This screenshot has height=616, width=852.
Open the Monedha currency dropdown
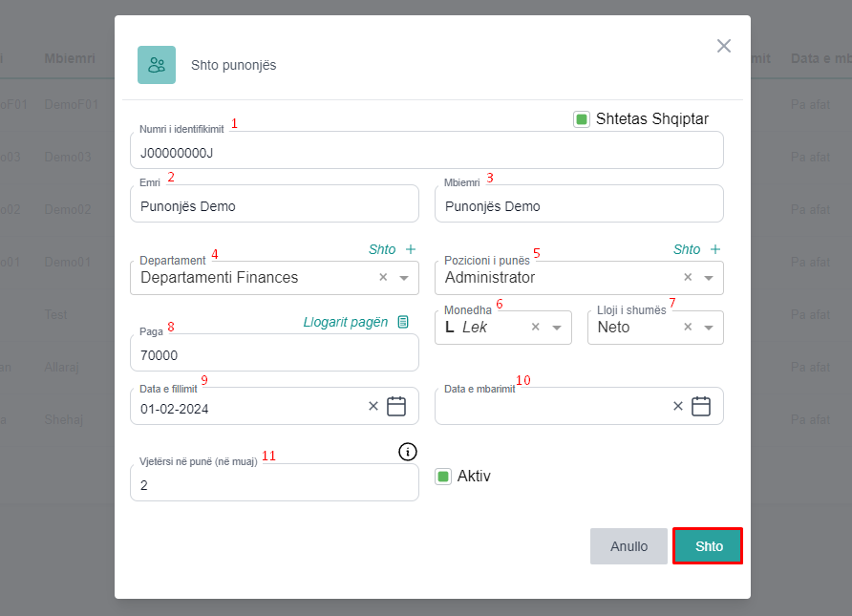[557, 328]
